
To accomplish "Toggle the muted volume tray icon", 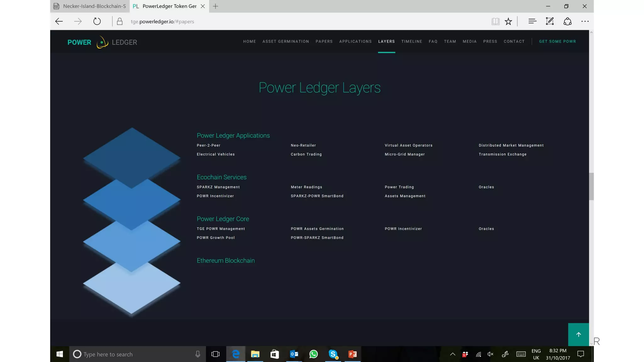I will 490,354.
